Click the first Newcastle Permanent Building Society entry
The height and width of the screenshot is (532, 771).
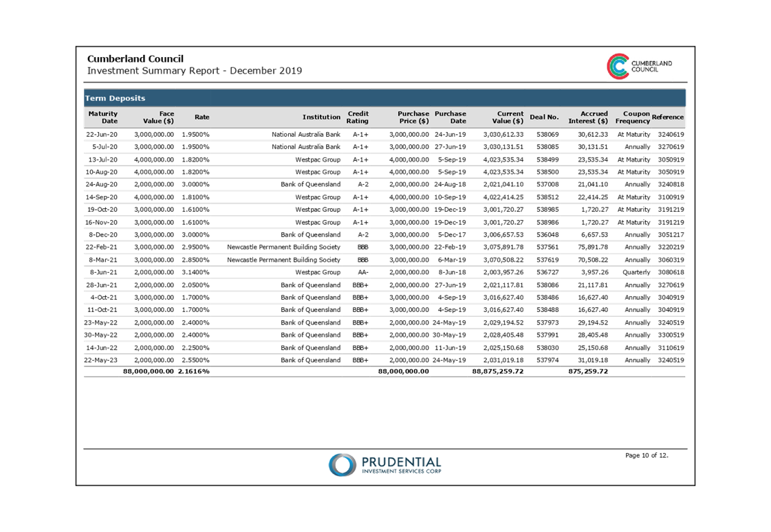(283, 247)
